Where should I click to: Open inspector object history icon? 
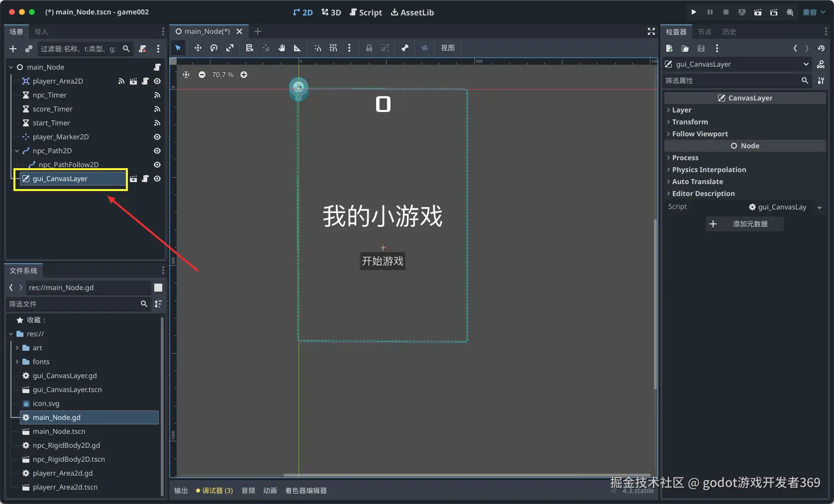pos(821,48)
